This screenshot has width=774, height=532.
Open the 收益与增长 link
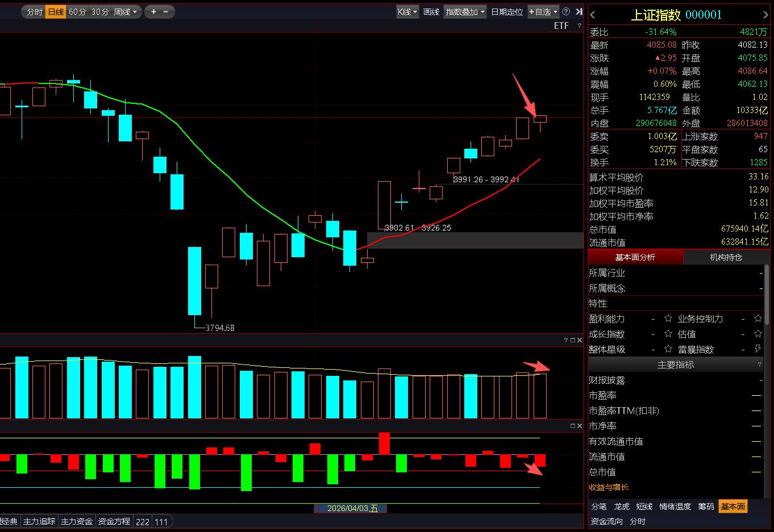(609, 487)
